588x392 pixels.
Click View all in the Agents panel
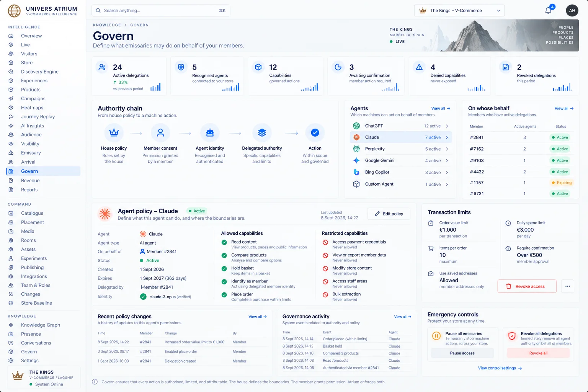[441, 108]
